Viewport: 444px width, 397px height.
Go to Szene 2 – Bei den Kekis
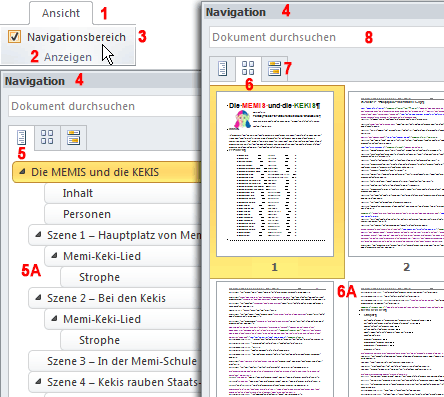coord(115,298)
